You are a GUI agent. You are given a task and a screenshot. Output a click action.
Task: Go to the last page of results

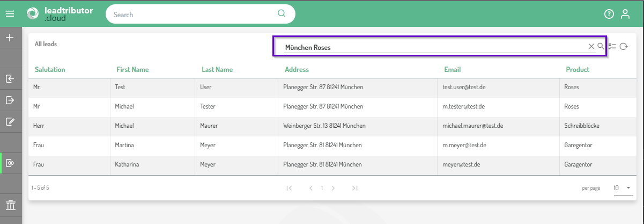[354, 188]
